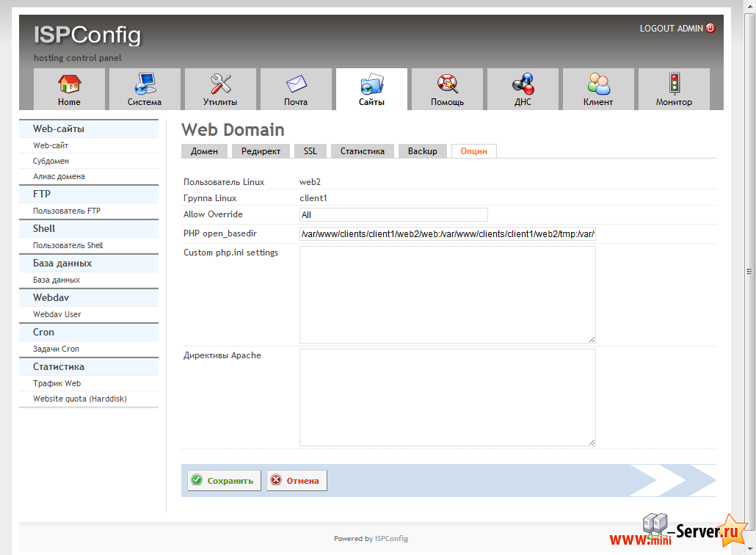Image resolution: width=756 pixels, height=555 pixels.
Task: Open the Webdav User sidebar link
Action: (x=57, y=314)
